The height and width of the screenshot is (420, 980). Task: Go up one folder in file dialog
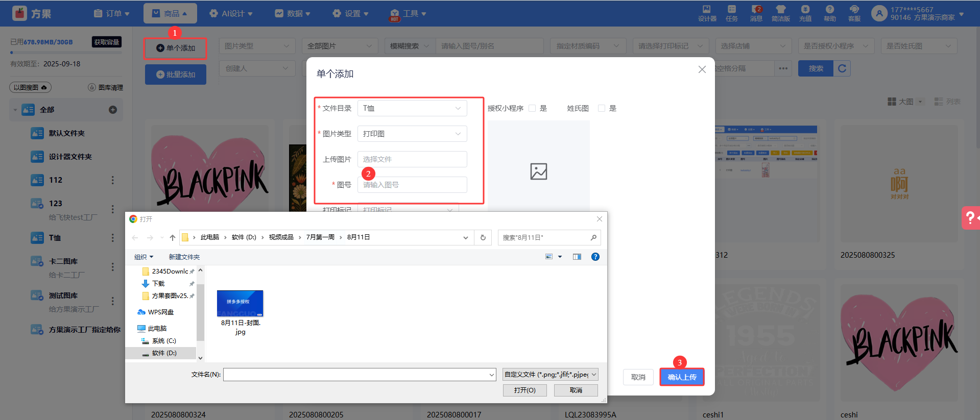(x=173, y=237)
